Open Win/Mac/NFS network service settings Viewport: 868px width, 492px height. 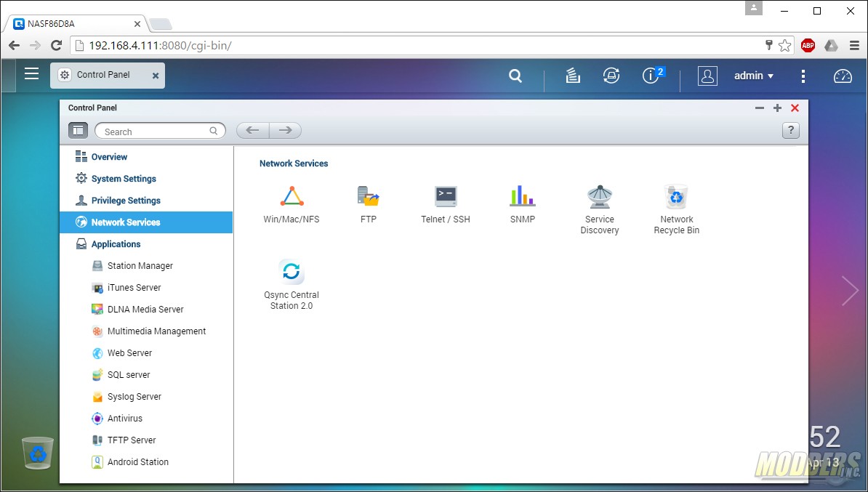292,203
